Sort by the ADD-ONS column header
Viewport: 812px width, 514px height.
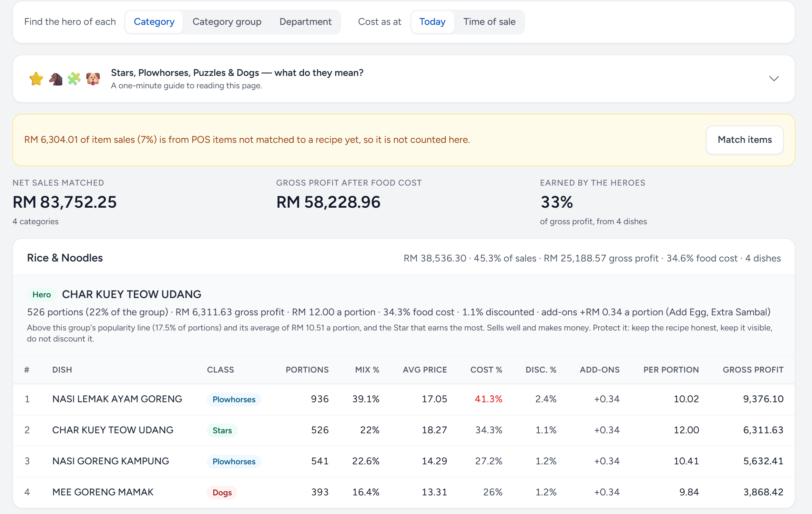click(599, 370)
